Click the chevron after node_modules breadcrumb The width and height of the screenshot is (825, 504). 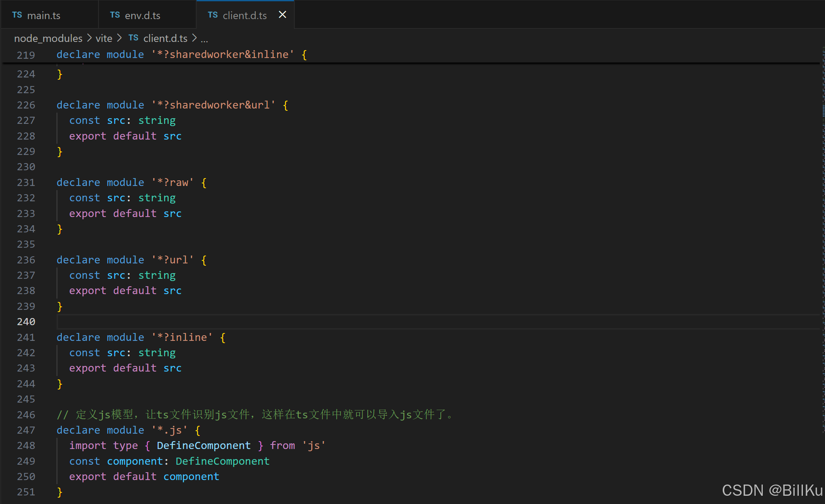[89, 38]
